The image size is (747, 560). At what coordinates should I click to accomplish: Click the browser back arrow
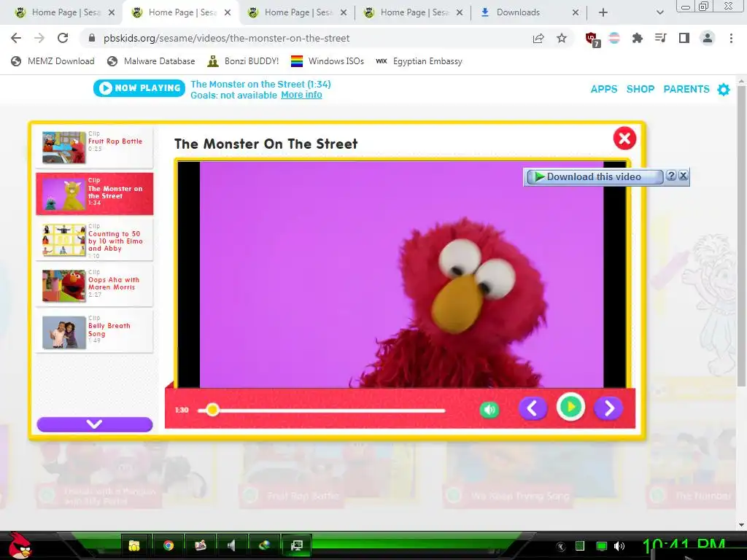click(16, 38)
